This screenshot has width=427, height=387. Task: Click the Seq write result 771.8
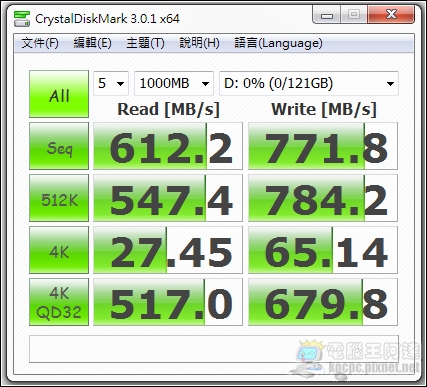[323, 146]
